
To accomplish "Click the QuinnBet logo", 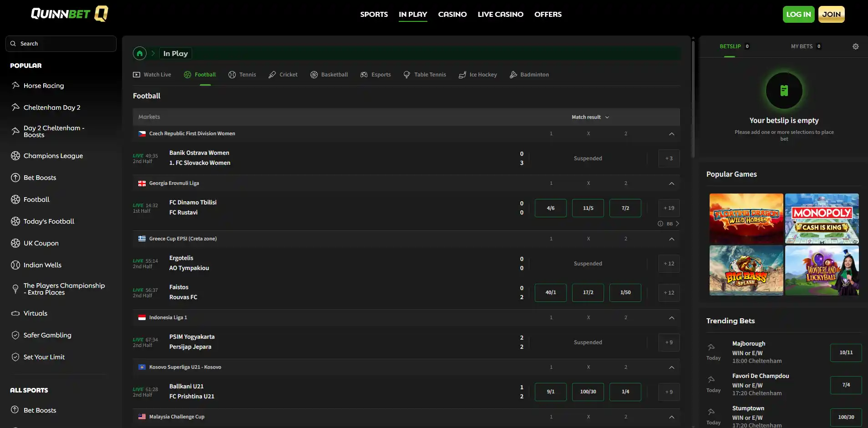I will [x=69, y=14].
